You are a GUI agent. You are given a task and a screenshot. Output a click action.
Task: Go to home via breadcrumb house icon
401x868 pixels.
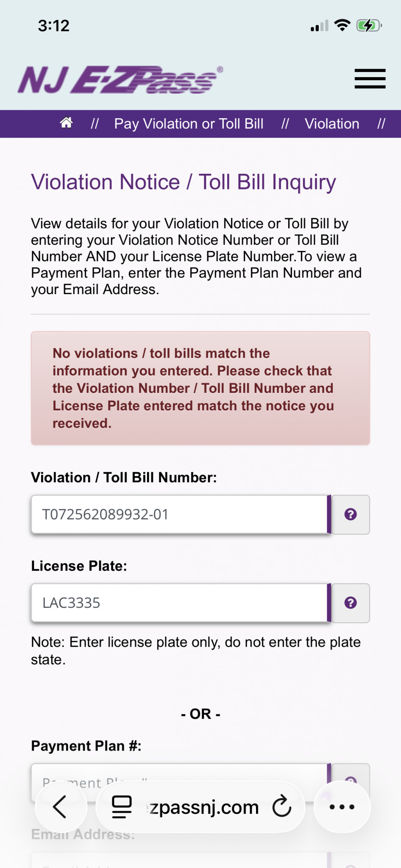(66, 123)
